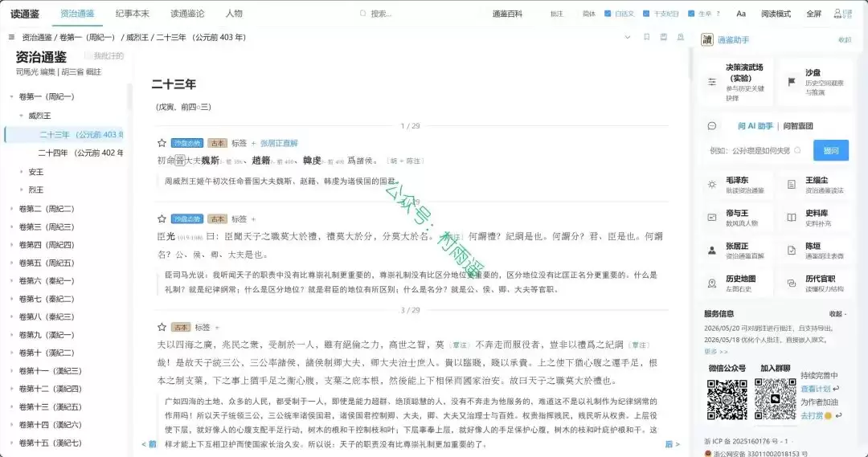This screenshot has width=868, height=457.
Task: Toggle the 干支纪日 checkbox
Action: point(646,14)
